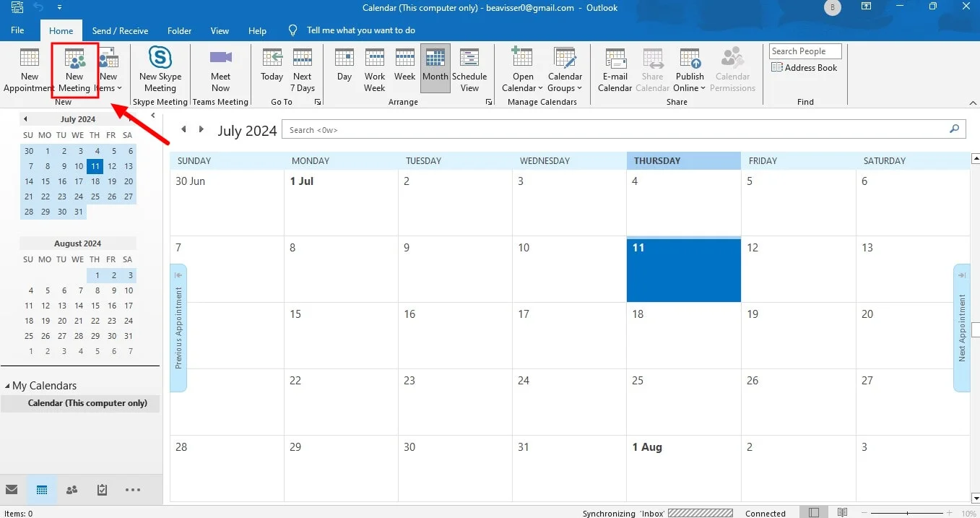This screenshot has width=980, height=518.
Task: Collapse My Calendars group
Action: pyautogui.click(x=7, y=387)
